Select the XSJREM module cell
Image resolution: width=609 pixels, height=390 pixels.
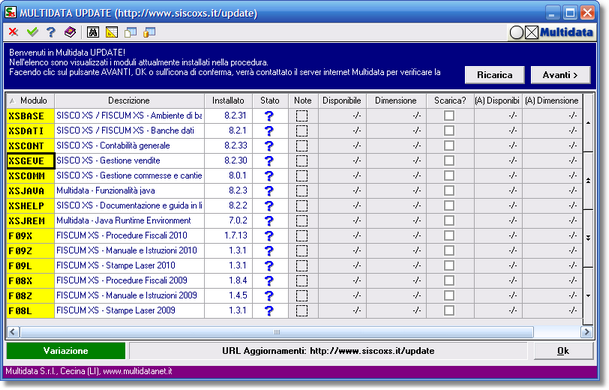[31, 221]
